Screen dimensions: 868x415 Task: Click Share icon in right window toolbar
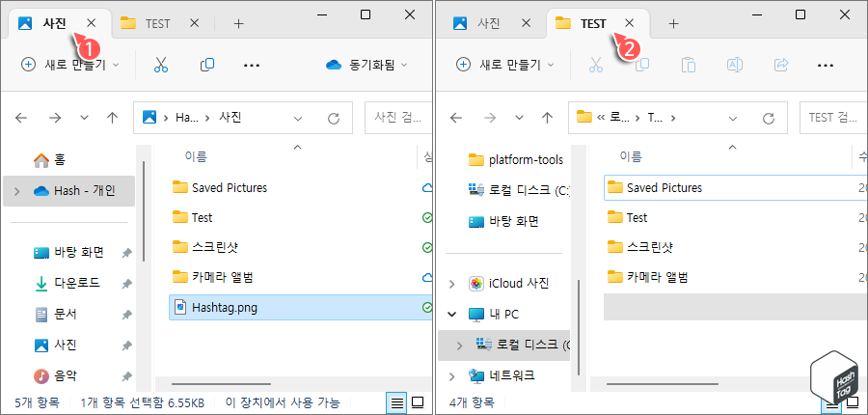[x=781, y=65]
